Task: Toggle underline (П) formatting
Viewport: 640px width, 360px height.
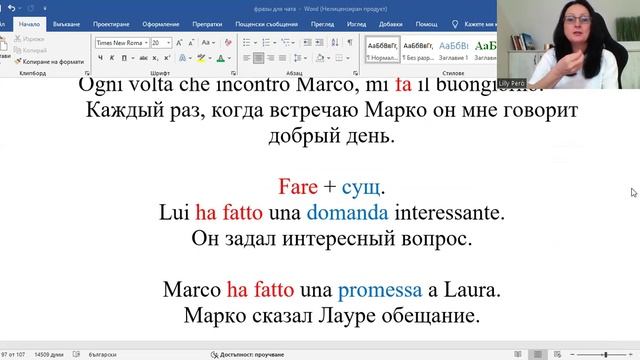Action: click(x=124, y=58)
